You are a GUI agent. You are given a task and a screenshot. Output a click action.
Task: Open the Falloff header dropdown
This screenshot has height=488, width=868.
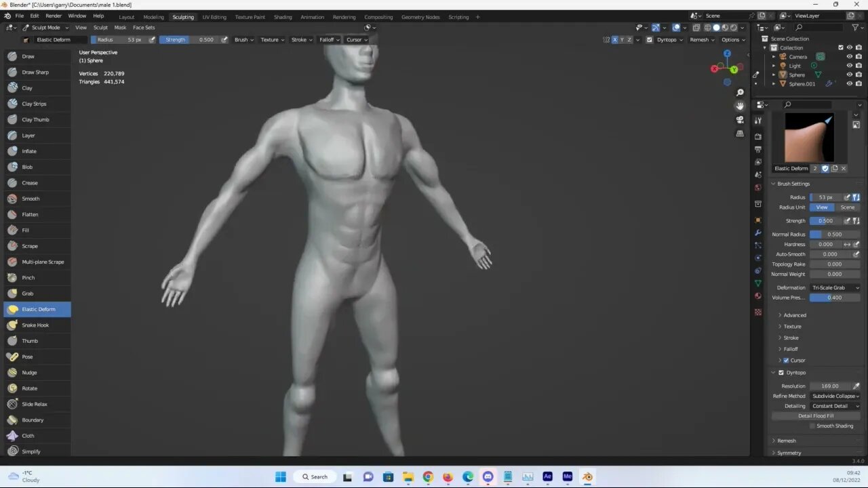tap(329, 39)
